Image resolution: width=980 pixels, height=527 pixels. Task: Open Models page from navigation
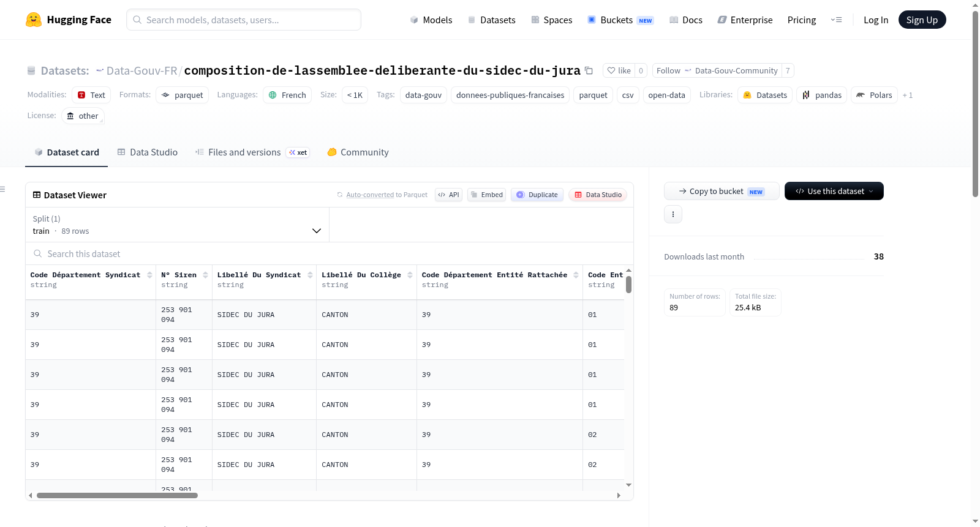click(x=431, y=20)
